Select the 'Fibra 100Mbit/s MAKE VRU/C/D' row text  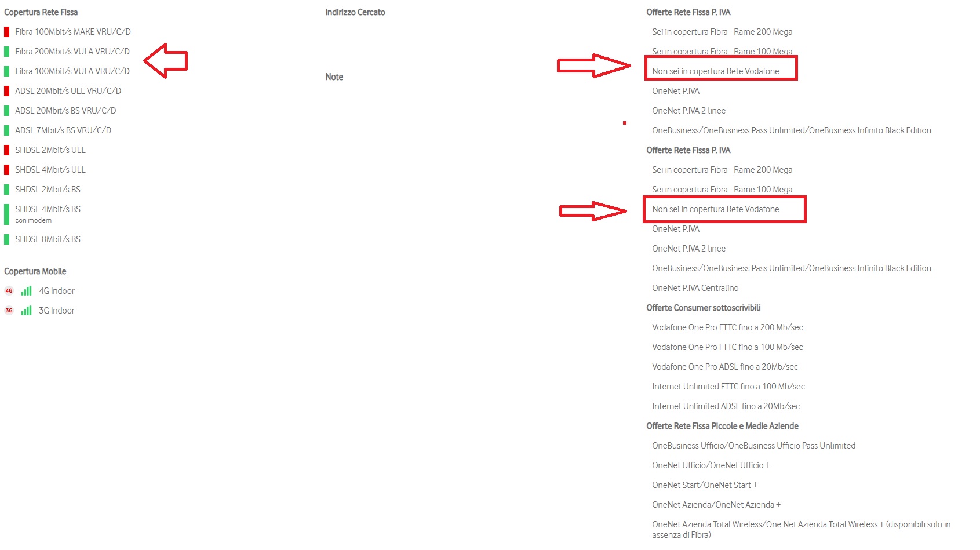(73, 32)
